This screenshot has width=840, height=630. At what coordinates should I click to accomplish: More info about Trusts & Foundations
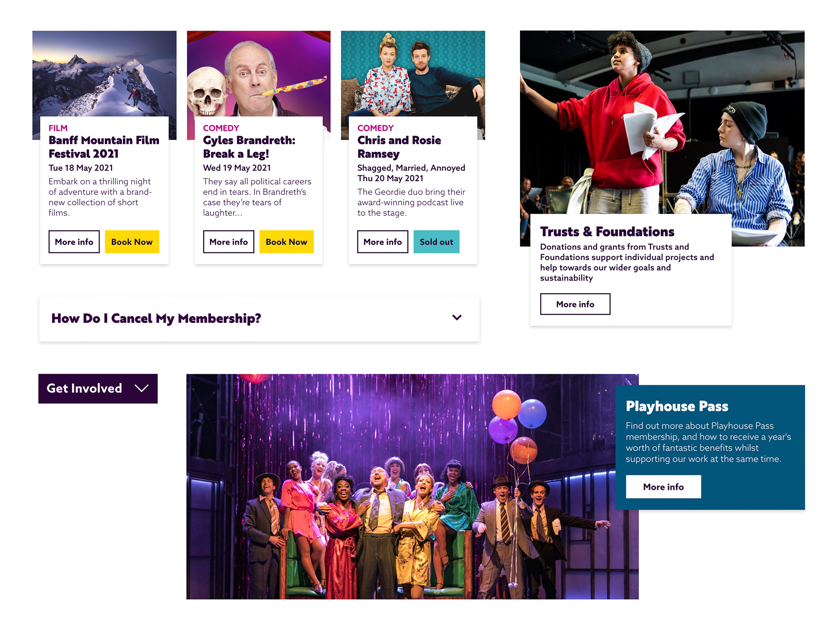[x=575, y=304]
